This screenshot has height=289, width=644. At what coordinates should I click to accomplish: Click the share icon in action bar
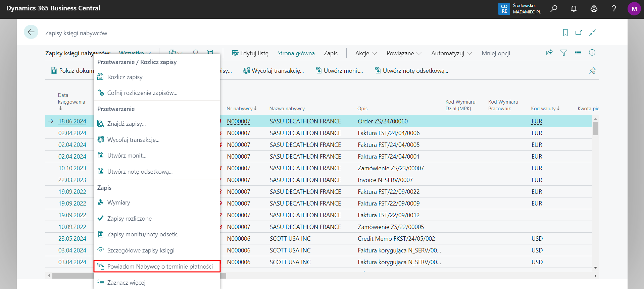(549, 53)
